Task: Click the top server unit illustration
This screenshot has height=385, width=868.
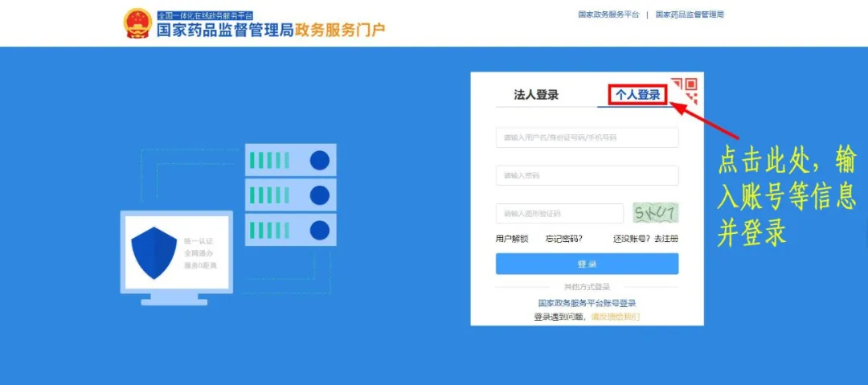Action: coord(291,159)
